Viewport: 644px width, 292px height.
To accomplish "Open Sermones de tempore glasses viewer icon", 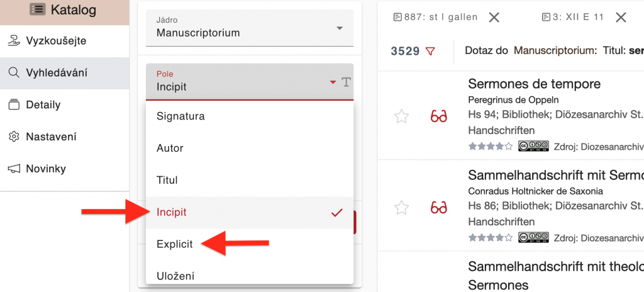I will click(x=438, y=116).
